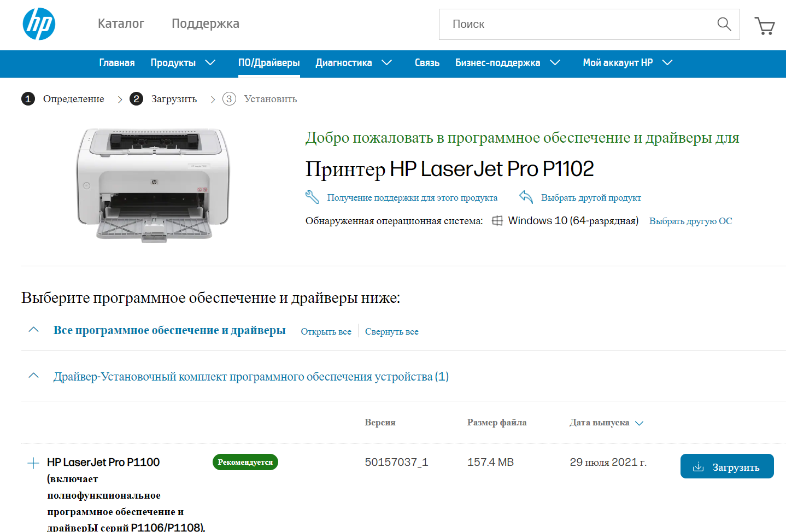
Task: Open Связь navigation item
Action: click(x=427, y=63)
